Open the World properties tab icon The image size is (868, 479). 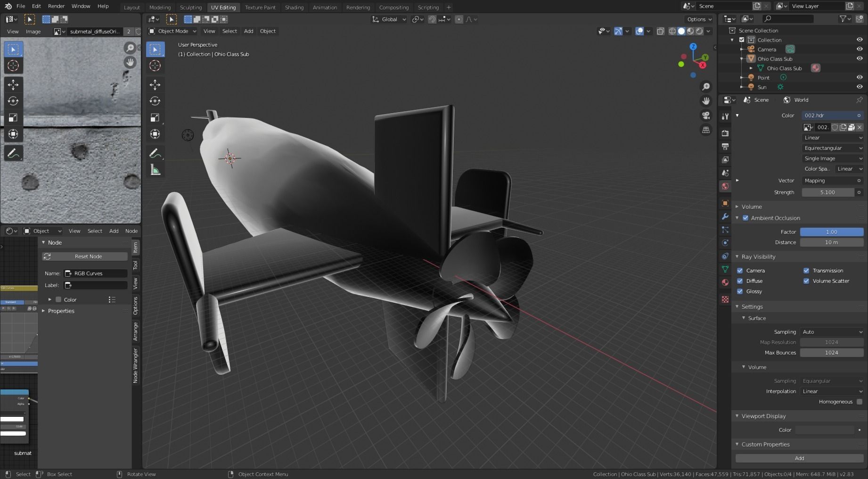(725, 186)
